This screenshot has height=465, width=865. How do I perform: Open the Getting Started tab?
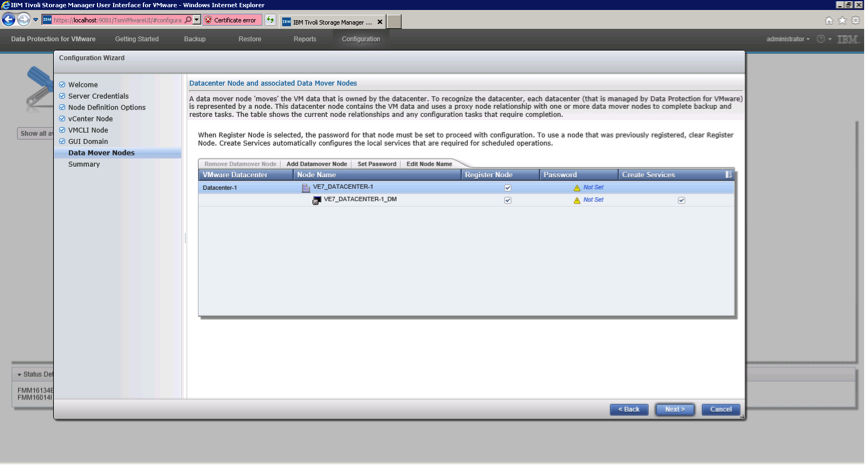[x=137, y=39]
